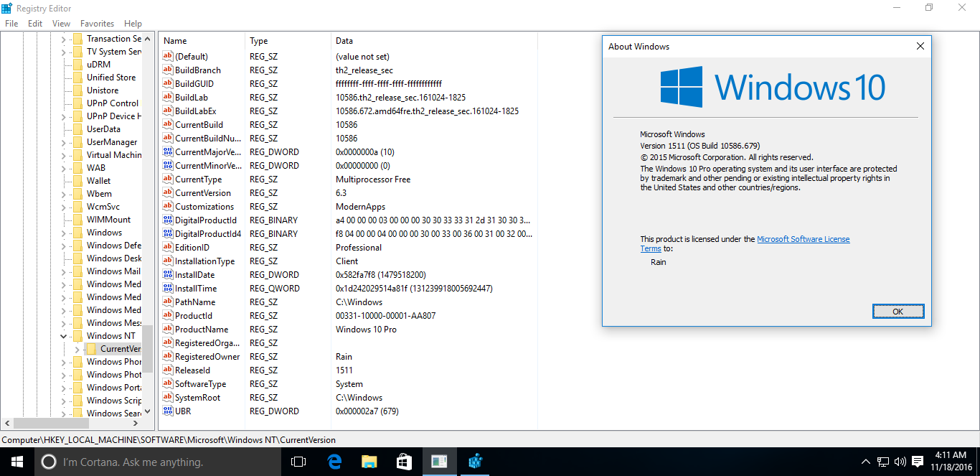Click the InstallDate DWORD value icon

(x=168, y=275)
